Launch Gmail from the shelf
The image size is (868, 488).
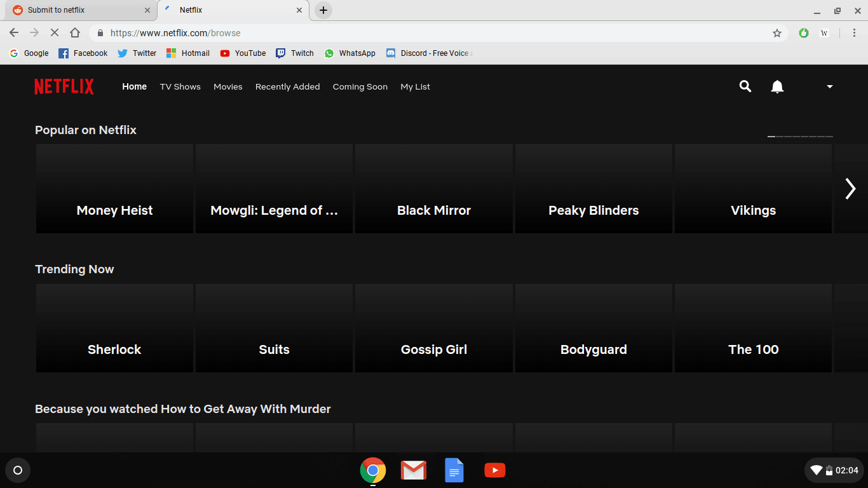pyautogui.click(x=414, y=470)
